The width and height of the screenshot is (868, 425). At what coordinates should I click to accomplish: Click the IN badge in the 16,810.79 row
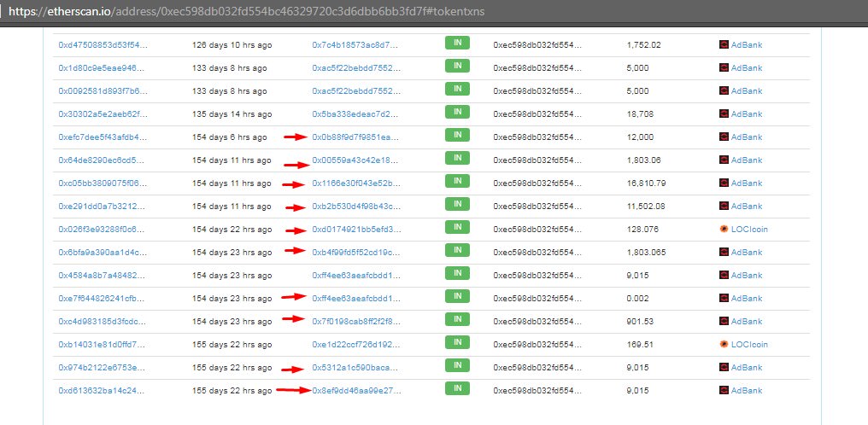click(x=457, y=181)
